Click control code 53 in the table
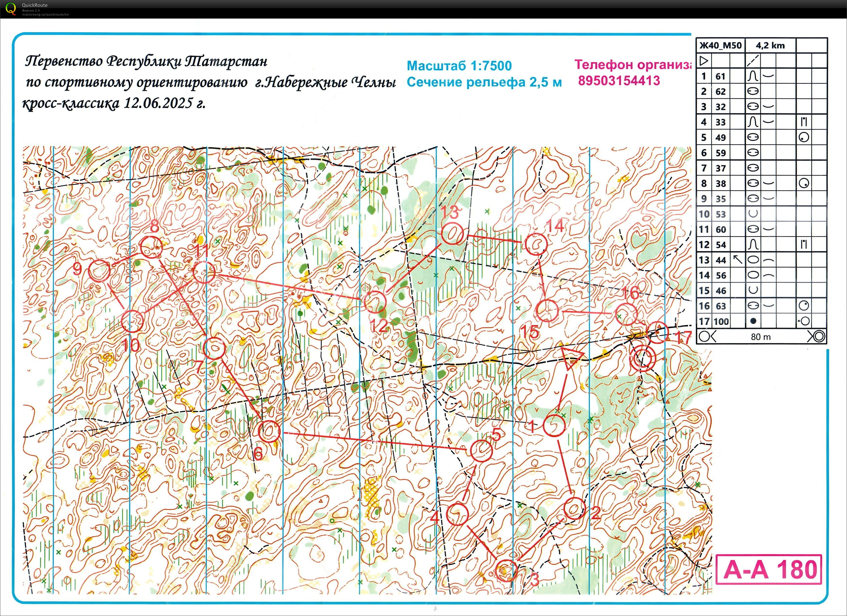This screenshot has width=847, height=616. click(x=720, y=214)
